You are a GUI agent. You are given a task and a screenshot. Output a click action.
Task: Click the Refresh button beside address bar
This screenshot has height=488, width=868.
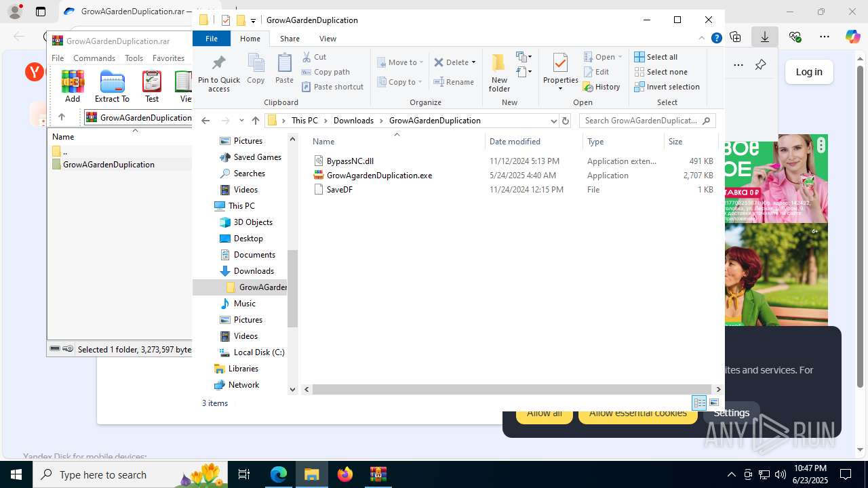coord(566,121)
